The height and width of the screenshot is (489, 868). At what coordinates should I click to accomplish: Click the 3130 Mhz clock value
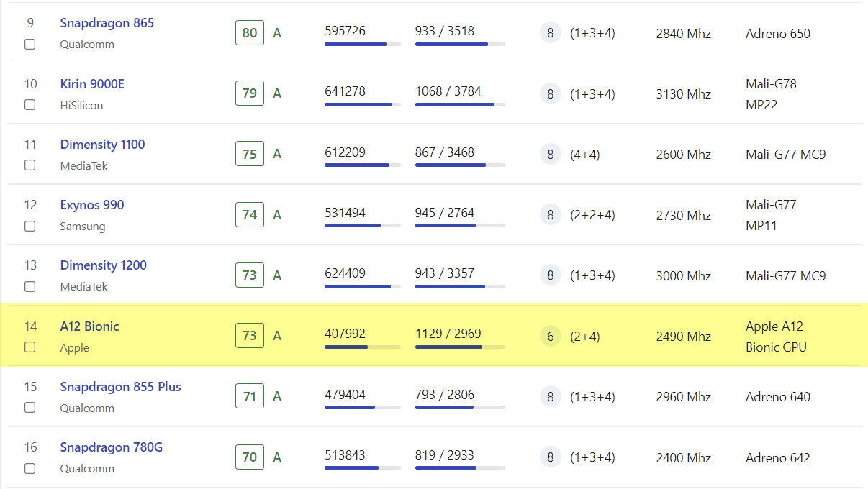coord(684,94)
